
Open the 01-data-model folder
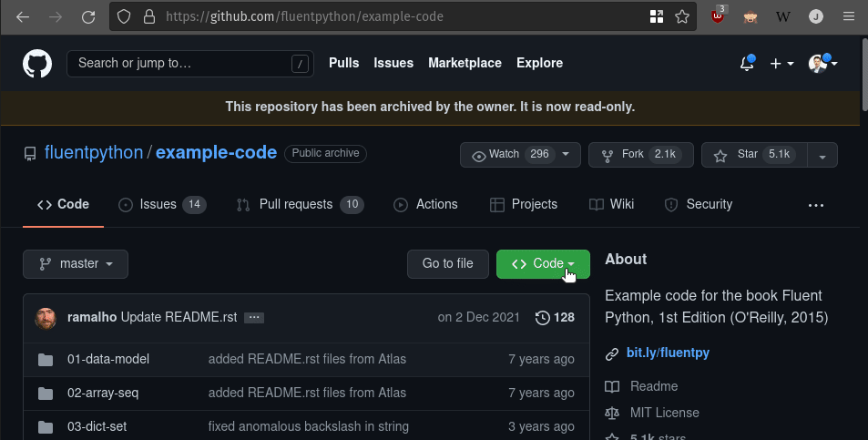[x=108, y=359]
